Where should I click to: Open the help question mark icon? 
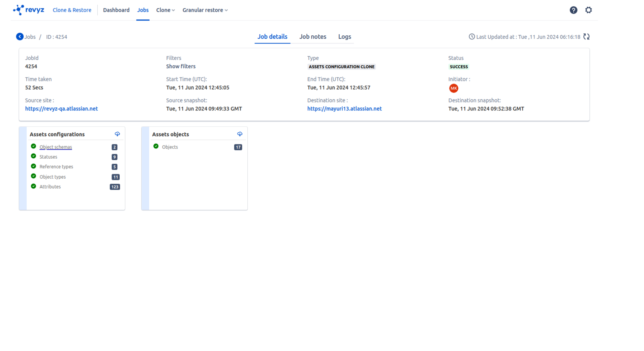[x=573, y=10]
